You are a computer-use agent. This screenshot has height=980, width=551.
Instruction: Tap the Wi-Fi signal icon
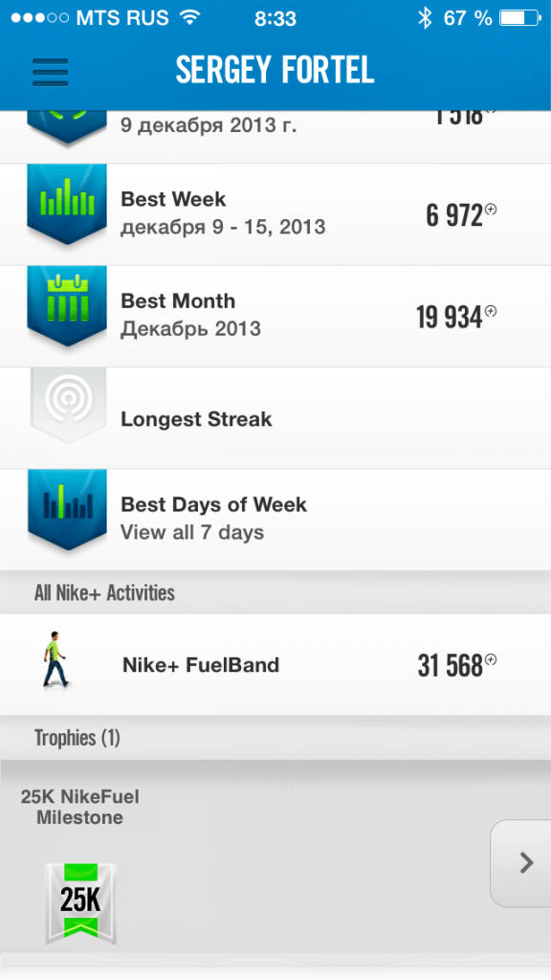pos(189,17)
